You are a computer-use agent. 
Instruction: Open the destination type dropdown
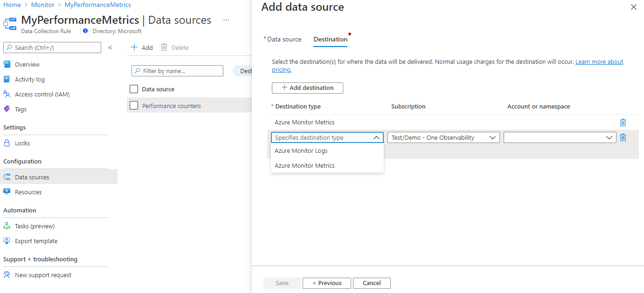coord(327,137)
